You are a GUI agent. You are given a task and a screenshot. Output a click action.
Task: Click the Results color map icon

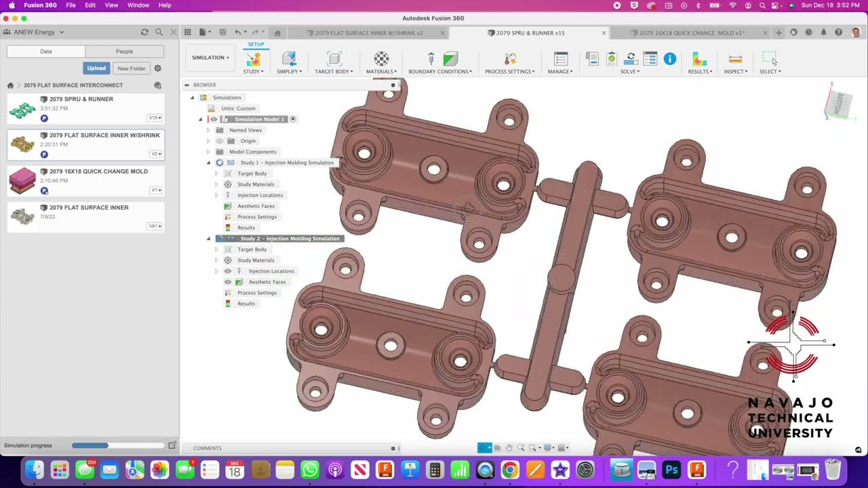point(699,59)
